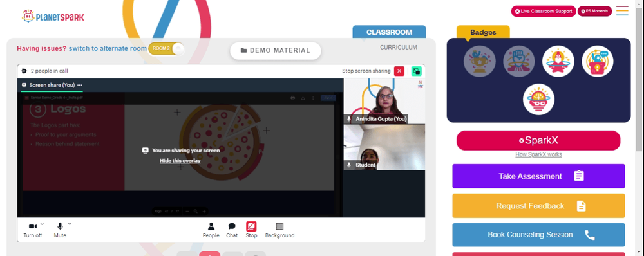Turn off the camera
Screen dimensions: 644x256
pos(32,230)
